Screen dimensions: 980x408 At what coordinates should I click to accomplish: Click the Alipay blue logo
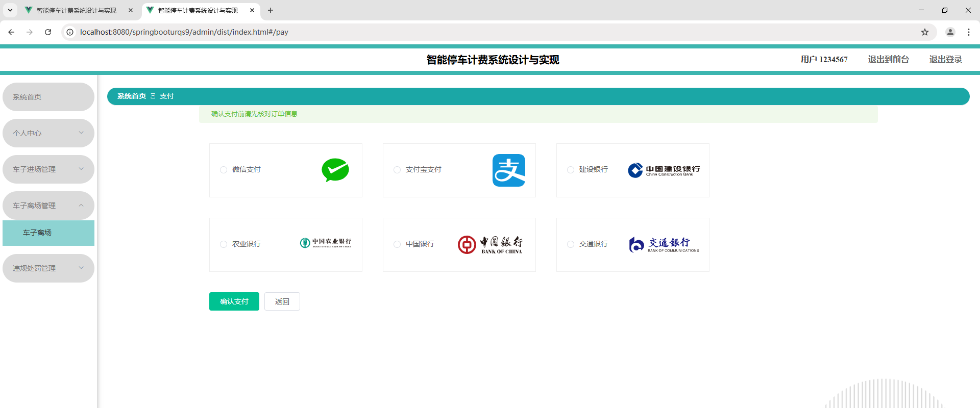click(509, 170)
